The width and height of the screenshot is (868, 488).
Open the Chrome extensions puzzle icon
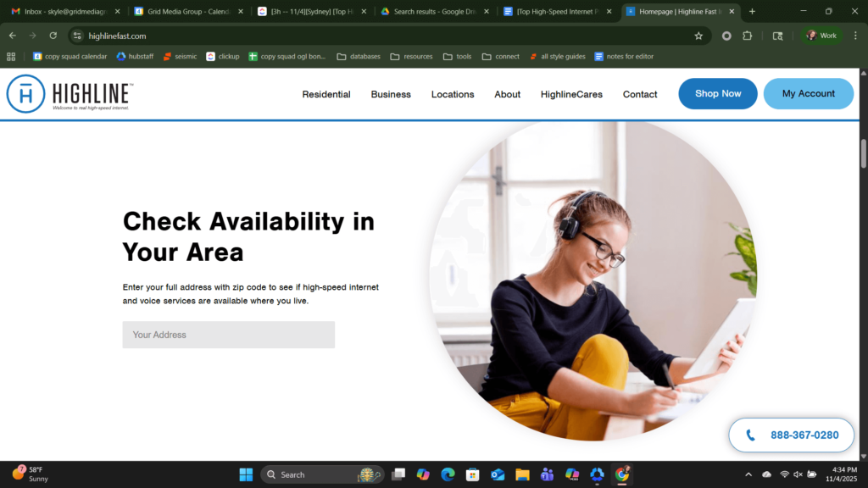tap(748, 36)
